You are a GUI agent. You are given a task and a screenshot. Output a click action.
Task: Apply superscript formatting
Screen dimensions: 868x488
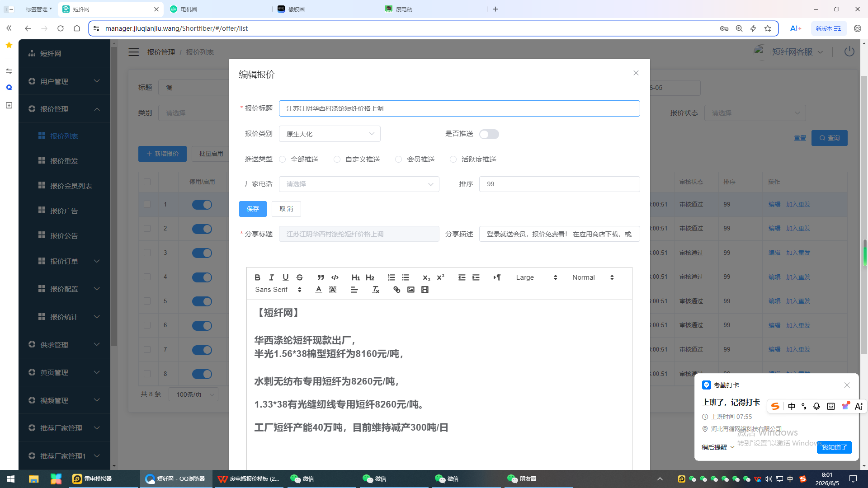(x=440, y=277)
